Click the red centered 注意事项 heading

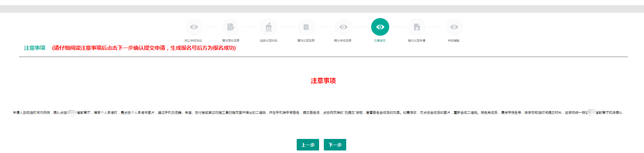(323, 81)
